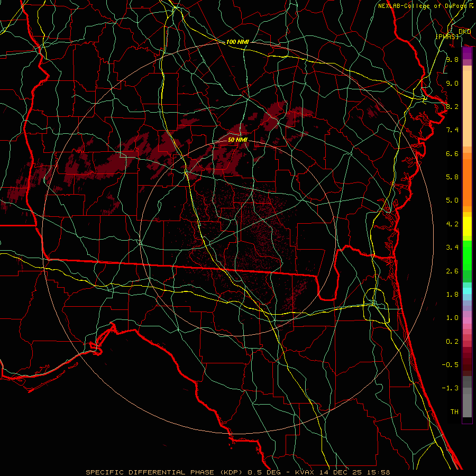
Task: Click the purple segment of the color bar
Action: tap(467, 53)
